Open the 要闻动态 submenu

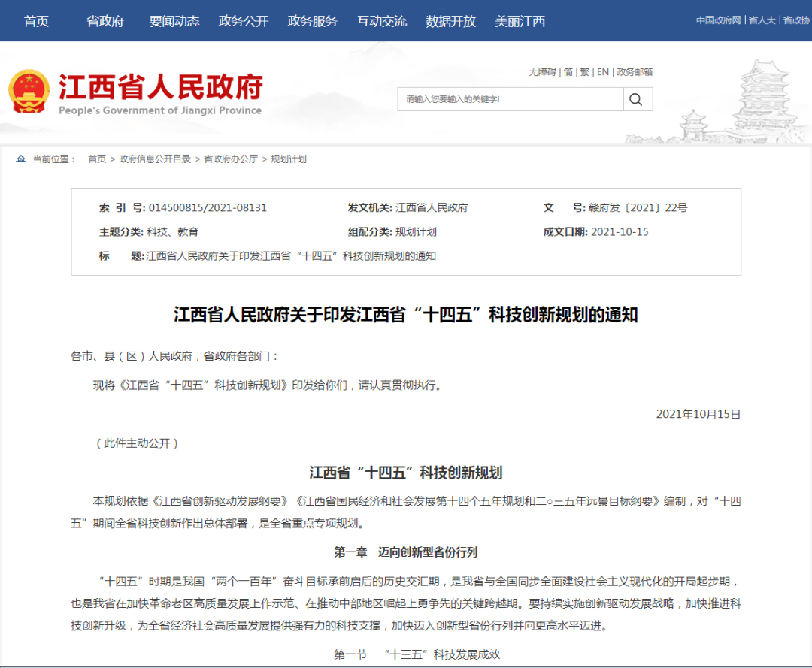click(x=174, y=21)
